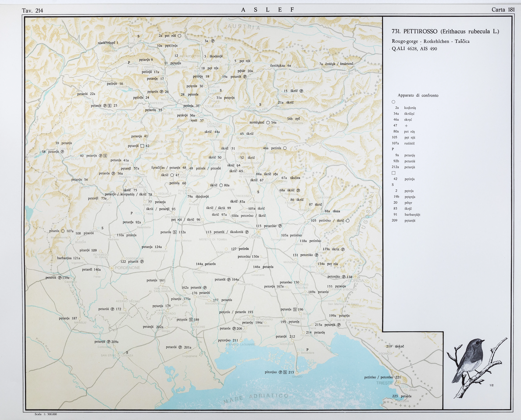Click the circle header symbol in the legend

point(393,102)
